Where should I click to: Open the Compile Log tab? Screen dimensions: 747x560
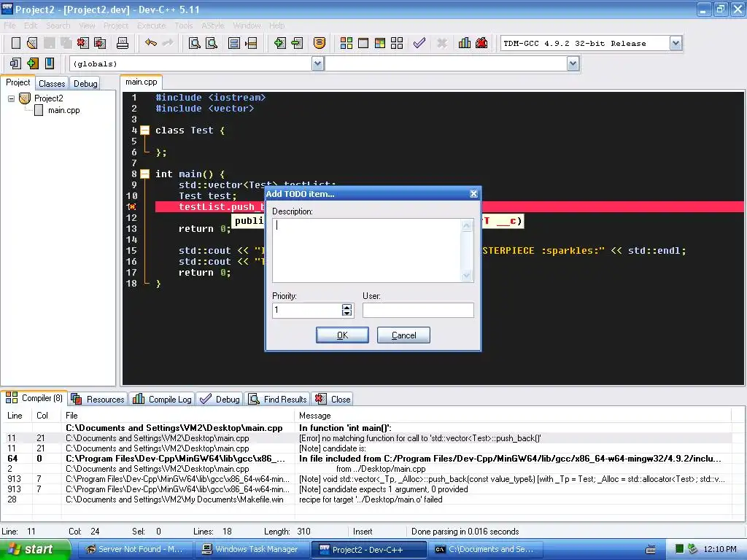(163, 399)
